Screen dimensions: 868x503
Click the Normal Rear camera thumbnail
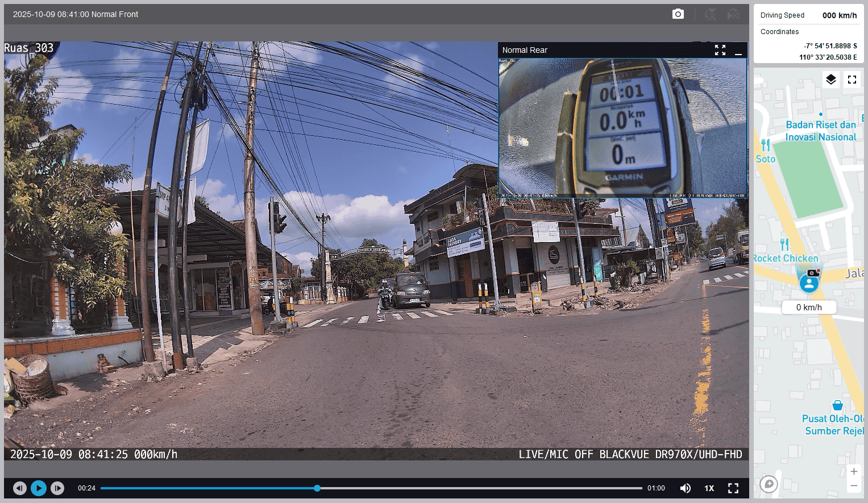[622, 128]
